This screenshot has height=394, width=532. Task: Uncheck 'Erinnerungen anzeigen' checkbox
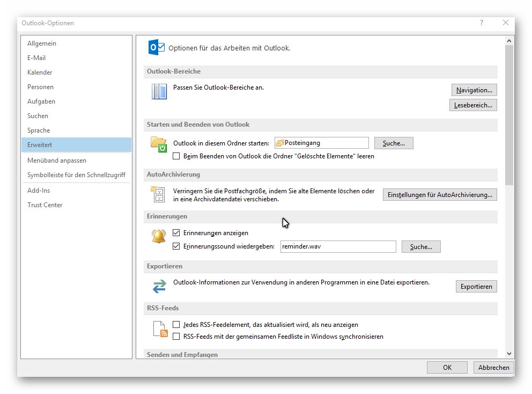pos(176,233)
